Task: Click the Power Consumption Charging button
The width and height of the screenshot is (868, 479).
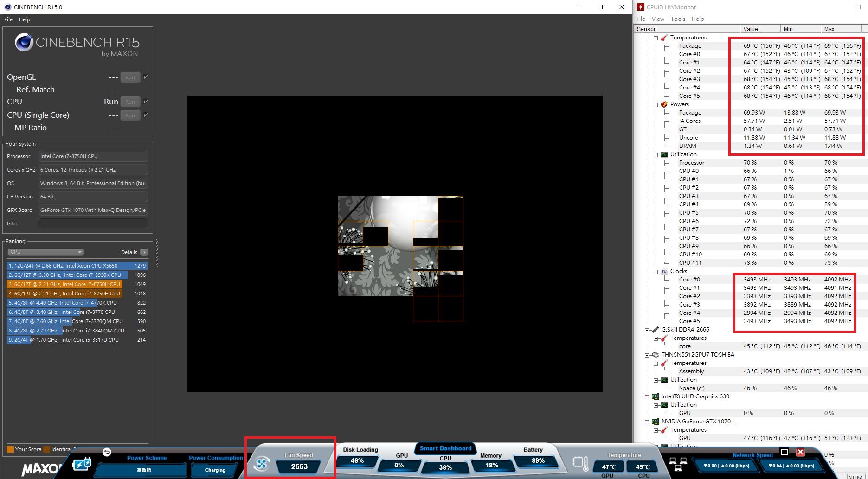Action: [215, 470]
